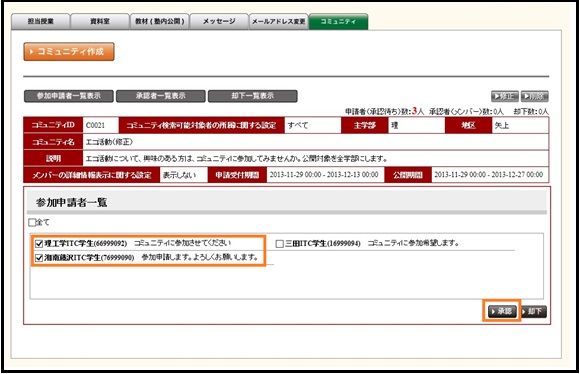Image resolution: width=580 pixels, height=374 pixels.
Task: Open the 教材(塾内公開) tab
Action: [159, 21]
